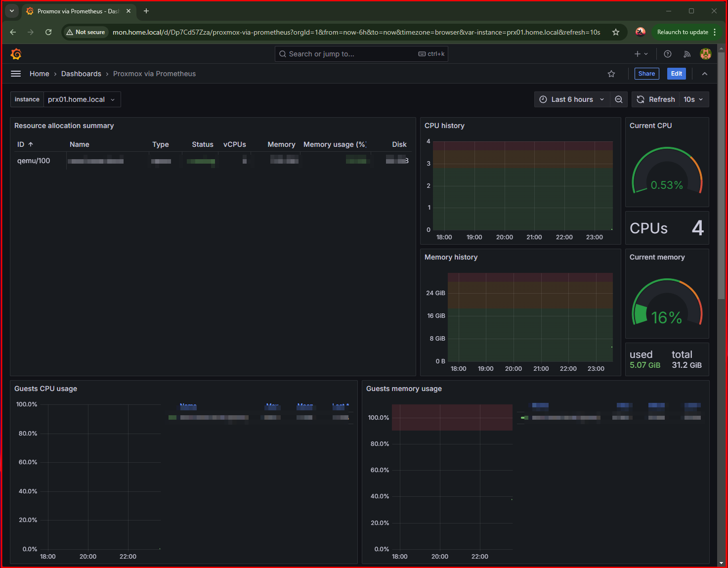The image size is (728, 568).
Task: Sort the table by the ID column
Action: click(25, 144)
